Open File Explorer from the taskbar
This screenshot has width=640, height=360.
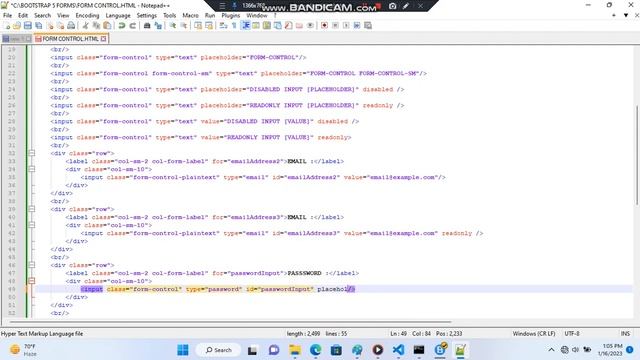295,350
